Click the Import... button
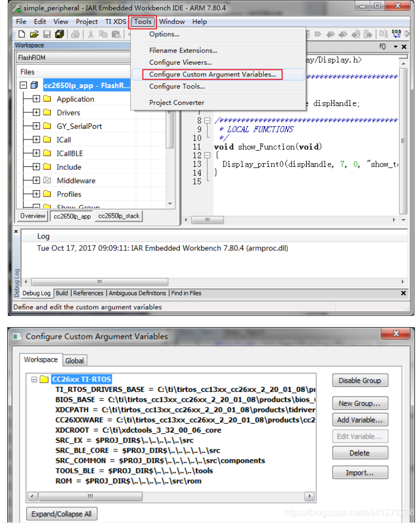This screenshot has height=523, width=420. click(x=360, y=473)
